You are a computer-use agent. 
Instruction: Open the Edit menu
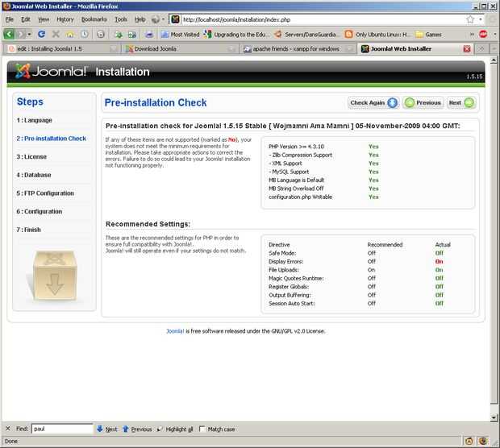coord(26,19)
